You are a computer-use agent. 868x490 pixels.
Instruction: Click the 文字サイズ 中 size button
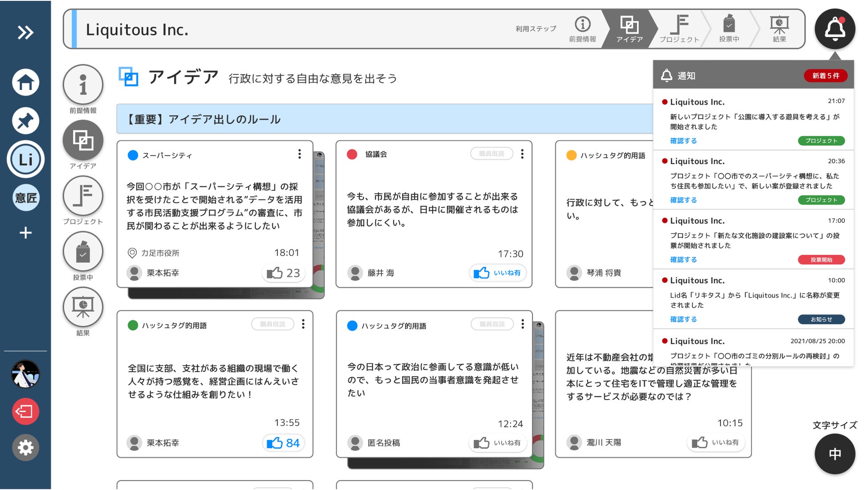[835, 453]
